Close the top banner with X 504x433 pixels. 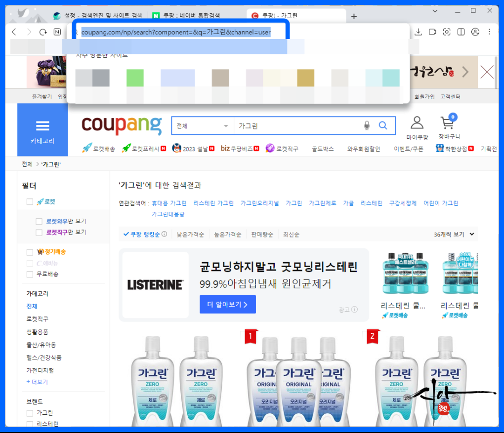click(487, 72)
